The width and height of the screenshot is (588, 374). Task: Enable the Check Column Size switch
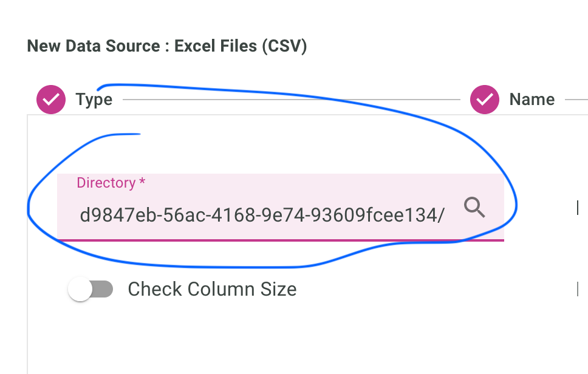90,290
